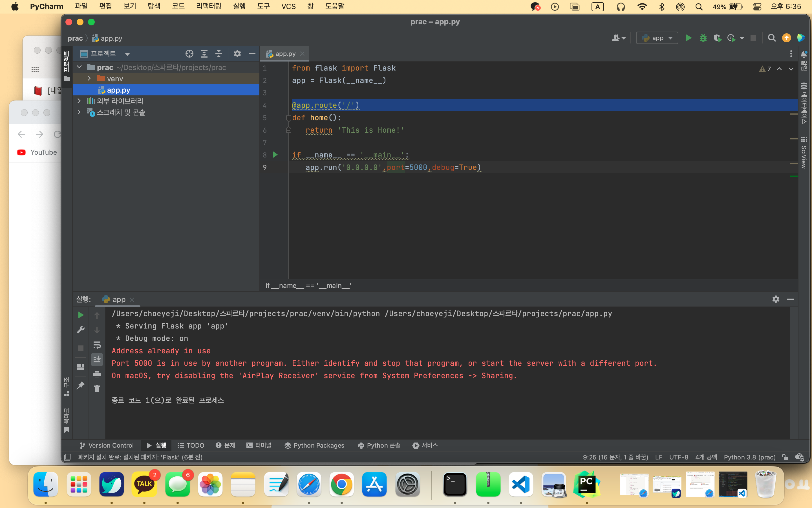Run the app configuration with green play button
This screenshot has width=812, height=508.
click(x=689, y=38)
